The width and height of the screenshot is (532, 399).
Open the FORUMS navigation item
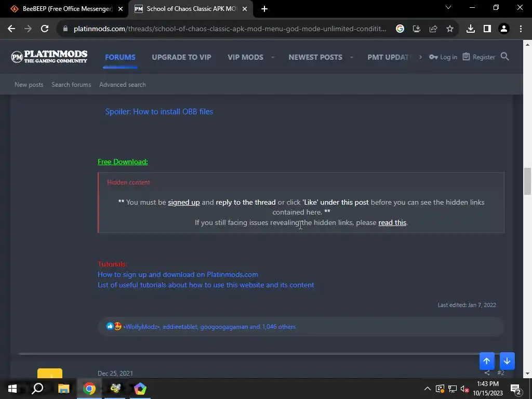(x=120, y=57)
